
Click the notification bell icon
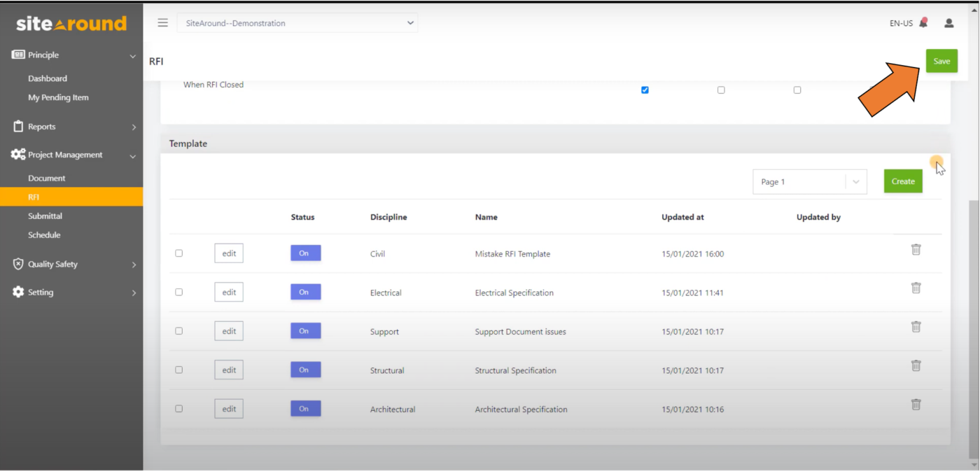point(923,22)
